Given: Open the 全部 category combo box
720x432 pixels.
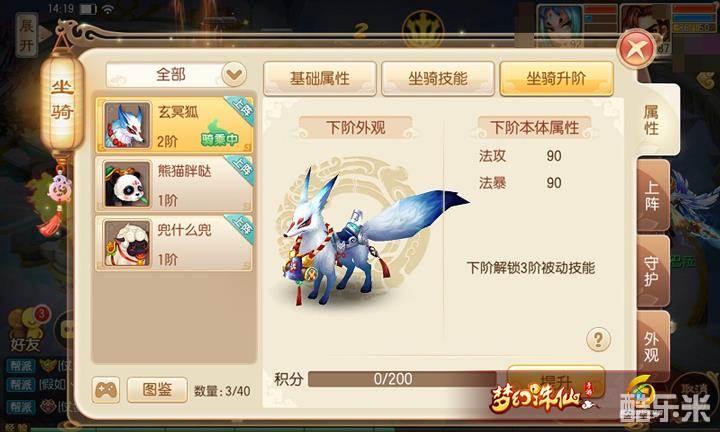Looking at the screenshot, I should coord(176,74).
